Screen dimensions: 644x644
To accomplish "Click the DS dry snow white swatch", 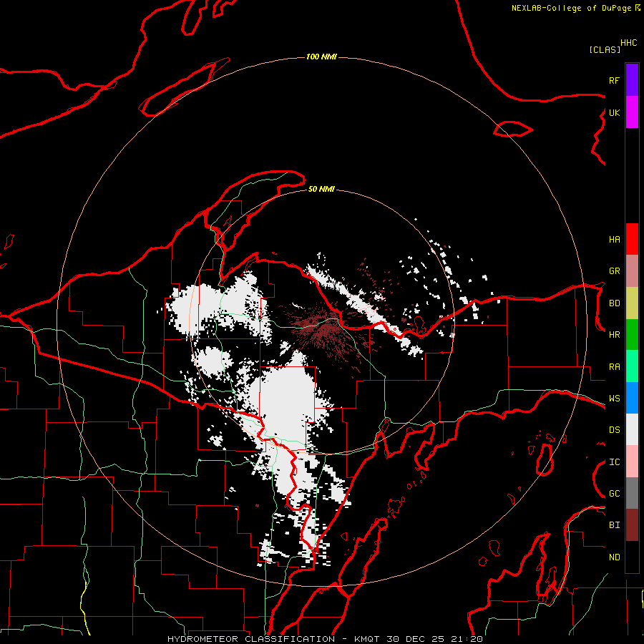I will pos(632,429).
